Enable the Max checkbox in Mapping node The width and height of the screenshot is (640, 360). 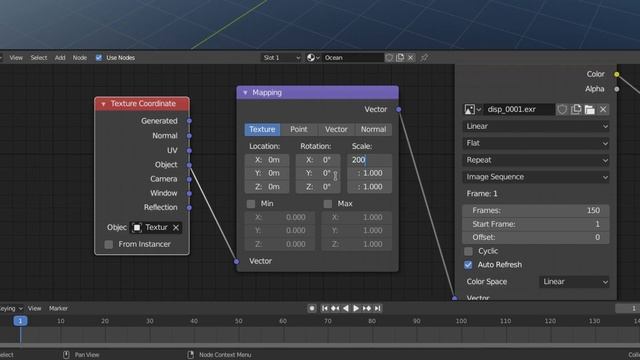pyautogui.click(x=328, y=204)
